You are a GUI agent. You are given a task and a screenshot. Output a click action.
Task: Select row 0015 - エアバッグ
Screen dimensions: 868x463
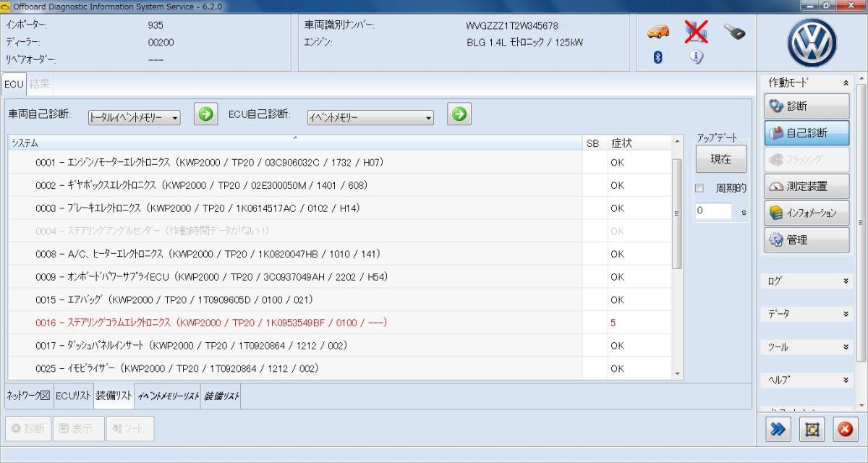point(340,300)
